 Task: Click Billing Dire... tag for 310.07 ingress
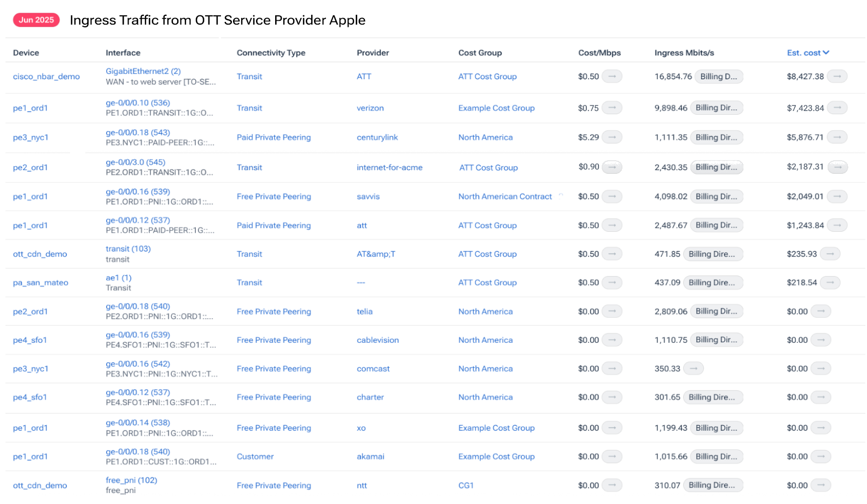[713, 485]
